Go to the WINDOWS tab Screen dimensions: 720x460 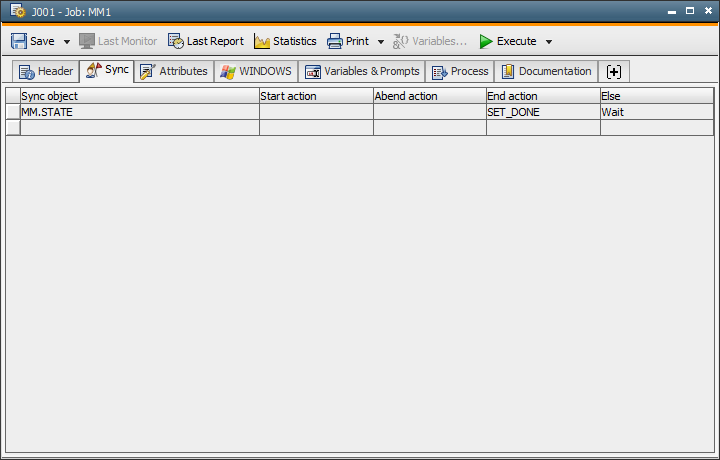coord(256,72)
